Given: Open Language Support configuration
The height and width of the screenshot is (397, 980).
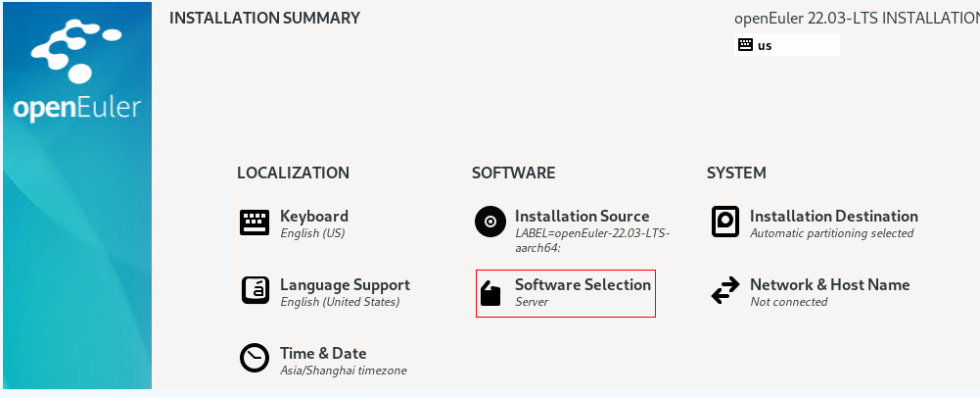Looking at the screenshot, I should (x=345, y=285).
